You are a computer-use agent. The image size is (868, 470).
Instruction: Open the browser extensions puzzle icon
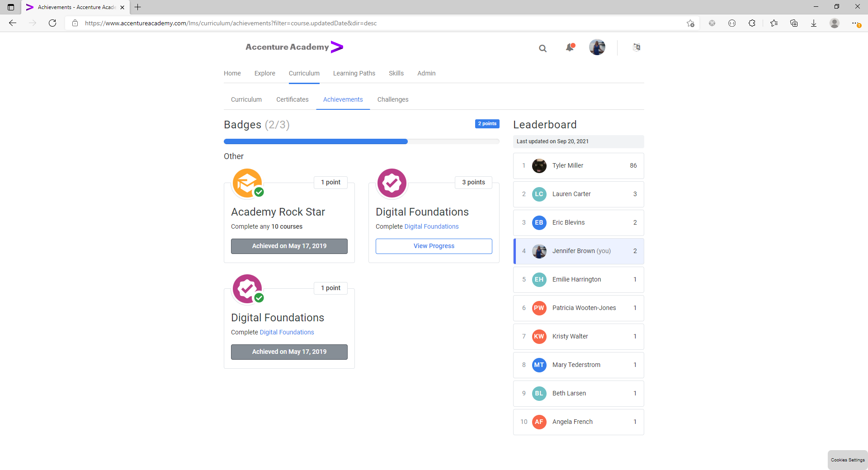click(x=752, y=23)
